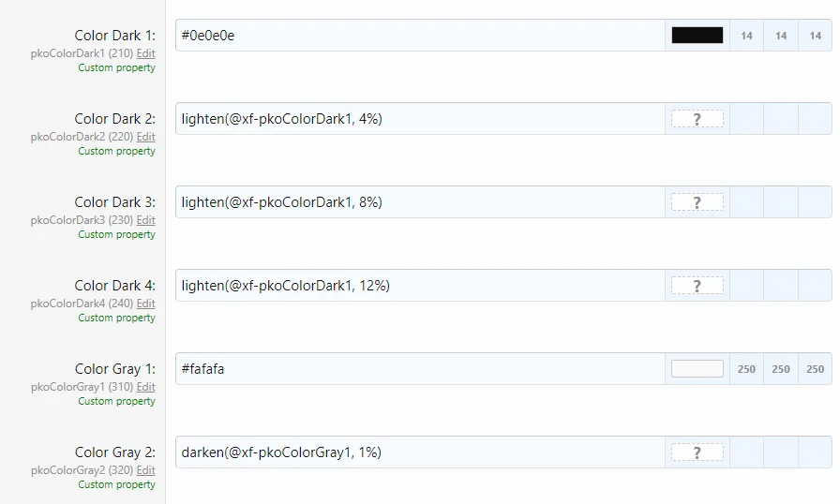This screenshot has height=504, width=840.
Task: Click the Color Dark 3 lighten 8% field
Action: 420,202
